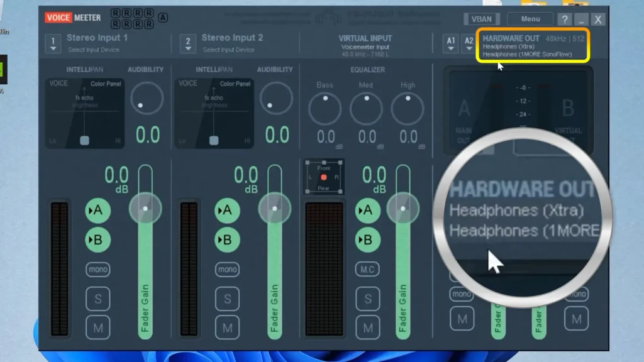Solo Stereo Input 2 strip
The height and width of the screenshot is (362, 644).
pos(227,299)
